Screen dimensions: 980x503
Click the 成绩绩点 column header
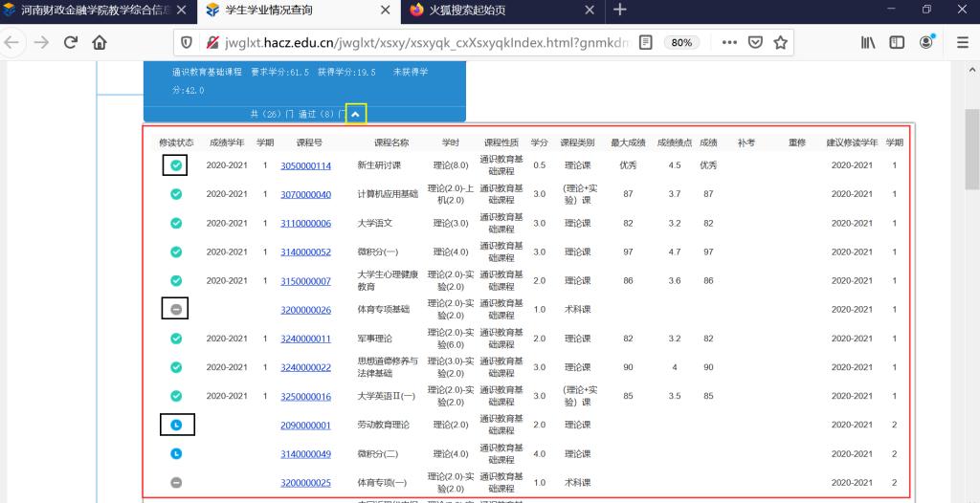pos(675,142)
